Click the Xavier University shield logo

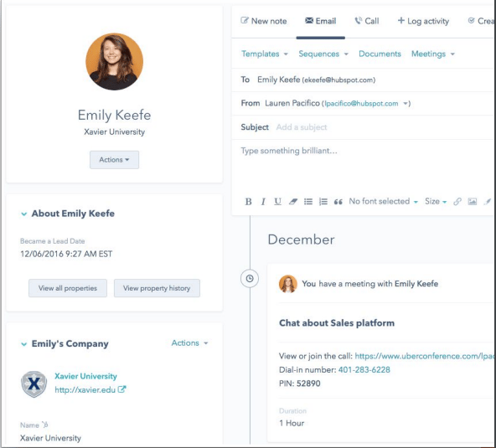tap(34, 384)
